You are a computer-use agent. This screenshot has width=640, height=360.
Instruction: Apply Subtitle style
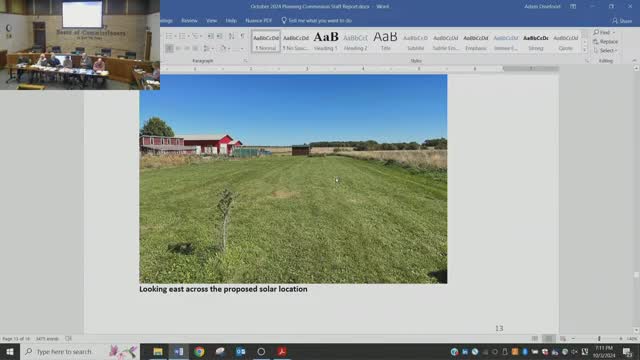click(416, 41)
